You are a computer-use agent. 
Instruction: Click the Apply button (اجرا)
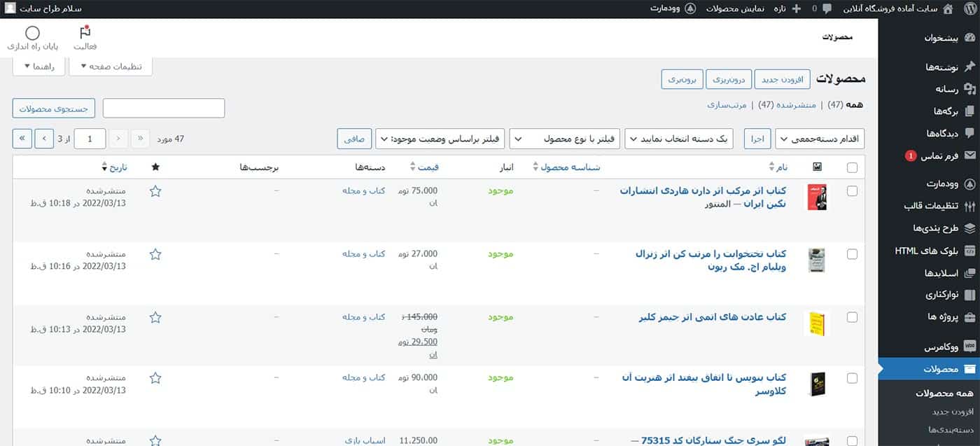click(757, 139)
